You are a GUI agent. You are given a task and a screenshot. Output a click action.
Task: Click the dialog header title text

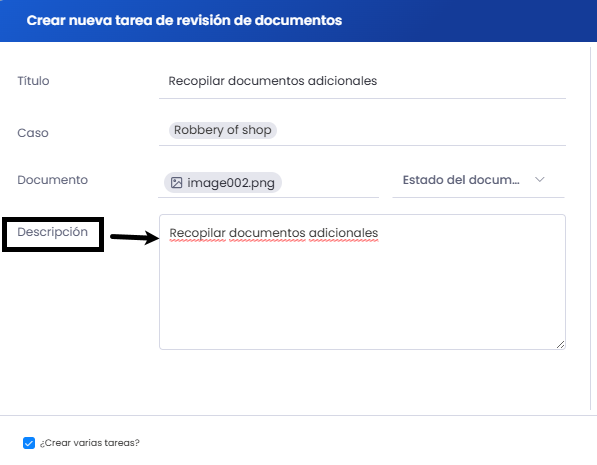pyautogui.click(x=184, y=20)
